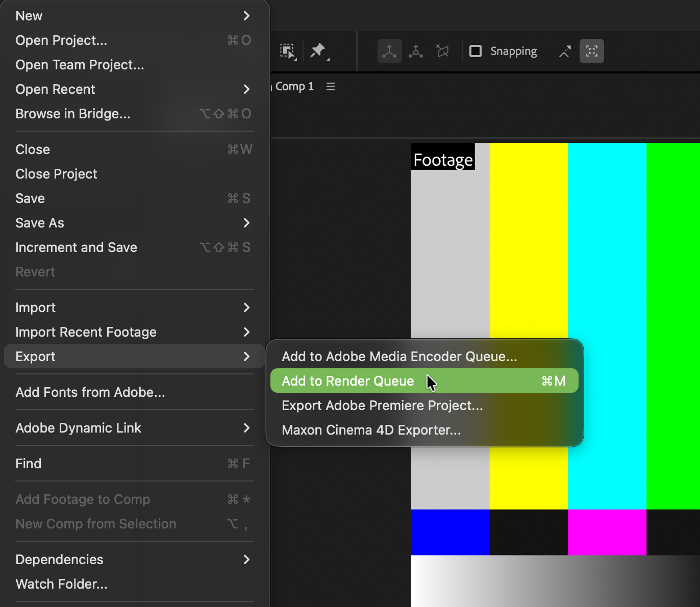
Task: Activate World Axis mode icon
Action: click(x=416, y=51)
